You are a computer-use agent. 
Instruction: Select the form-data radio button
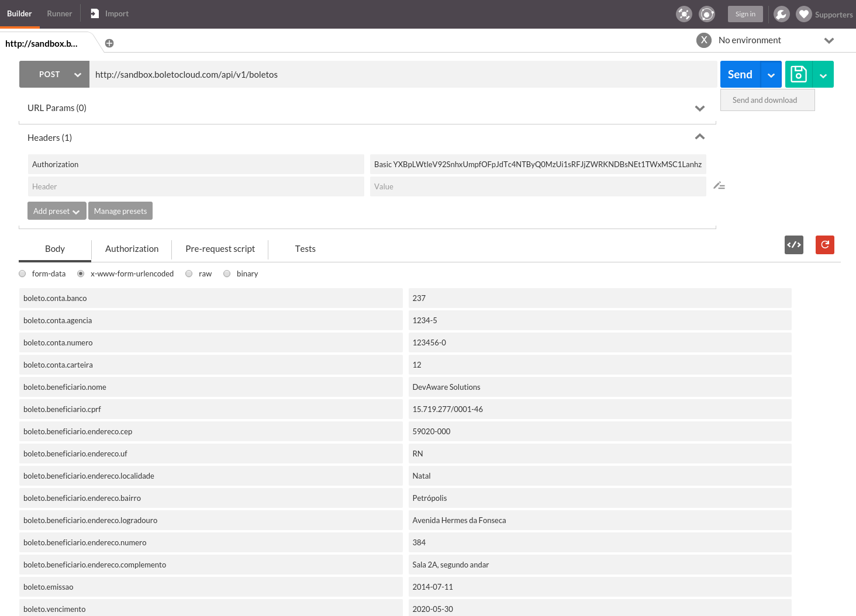tap(23, 274)
